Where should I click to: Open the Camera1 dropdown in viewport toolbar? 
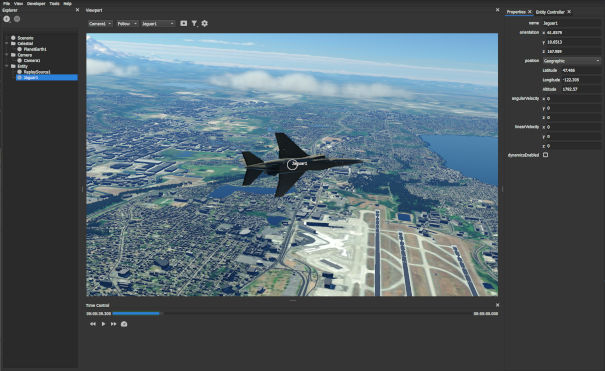point(100,24)
